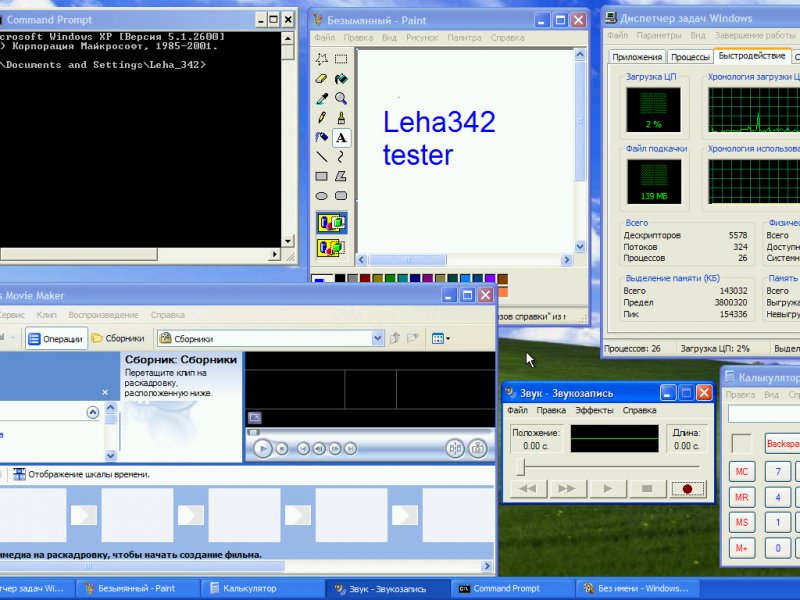Click Calculator MC memory clear button
Image resolution: width=800 pixels, height=600 pixels.
coord(742,472)
